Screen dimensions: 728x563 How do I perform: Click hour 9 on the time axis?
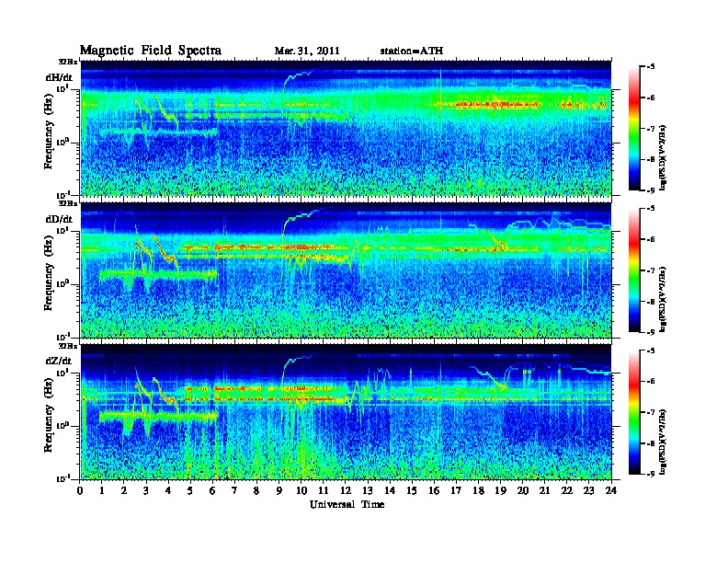(x=279, y=490)
